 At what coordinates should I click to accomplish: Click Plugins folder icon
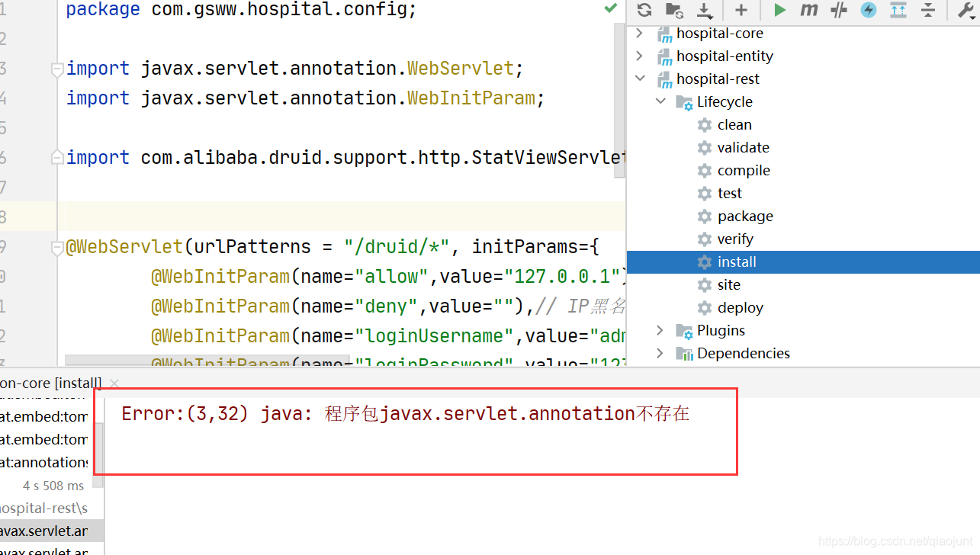point(684,330)
